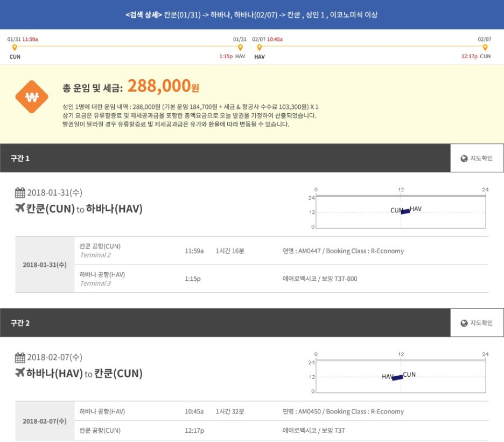Click the 288,000원 total fare amount
This screenshot has height=442, width=504.
click(x=163, y=86)
